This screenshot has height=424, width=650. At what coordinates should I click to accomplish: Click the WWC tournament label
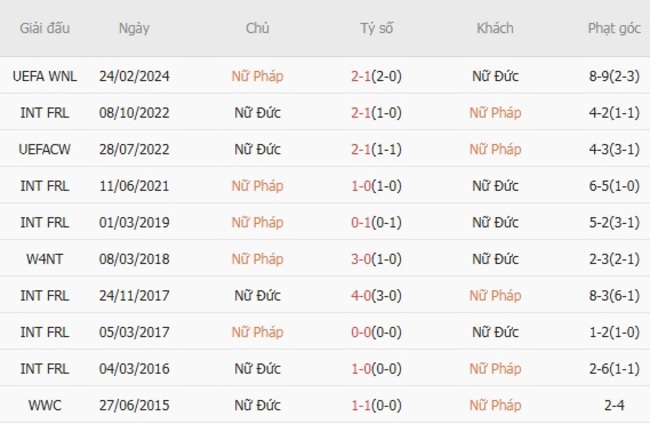(x=43, y=405)
